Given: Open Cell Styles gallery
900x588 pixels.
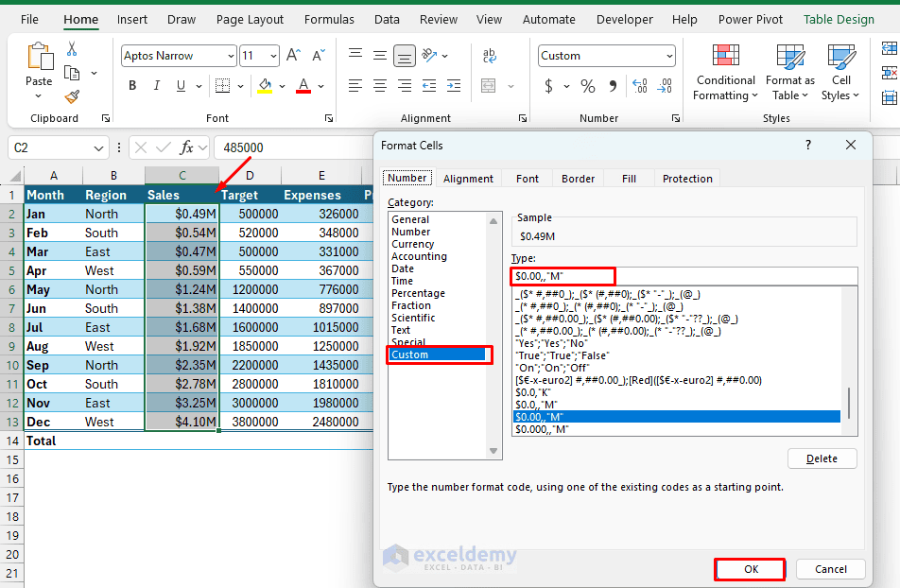Looking at the screenshot, I should 840,72.
